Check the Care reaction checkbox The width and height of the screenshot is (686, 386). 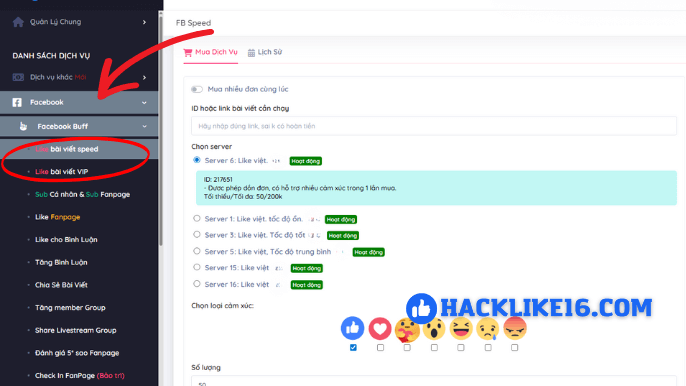tap(407, 347)
